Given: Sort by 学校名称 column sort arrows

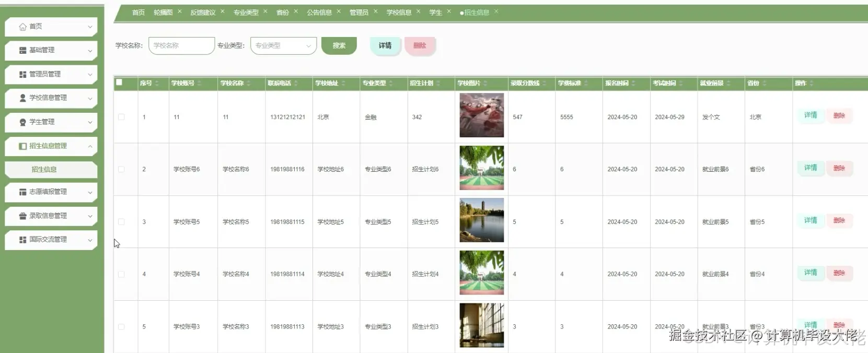Looking at the screenshot, I should 249,84.
